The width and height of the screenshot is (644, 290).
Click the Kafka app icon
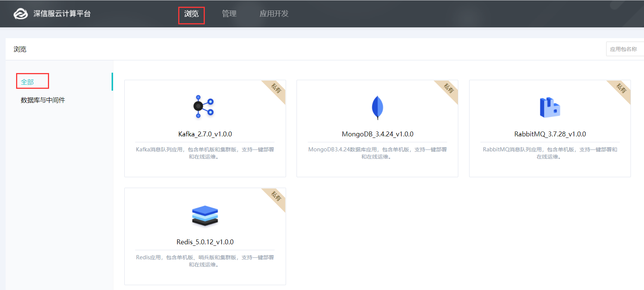click(x=204, y=107)
